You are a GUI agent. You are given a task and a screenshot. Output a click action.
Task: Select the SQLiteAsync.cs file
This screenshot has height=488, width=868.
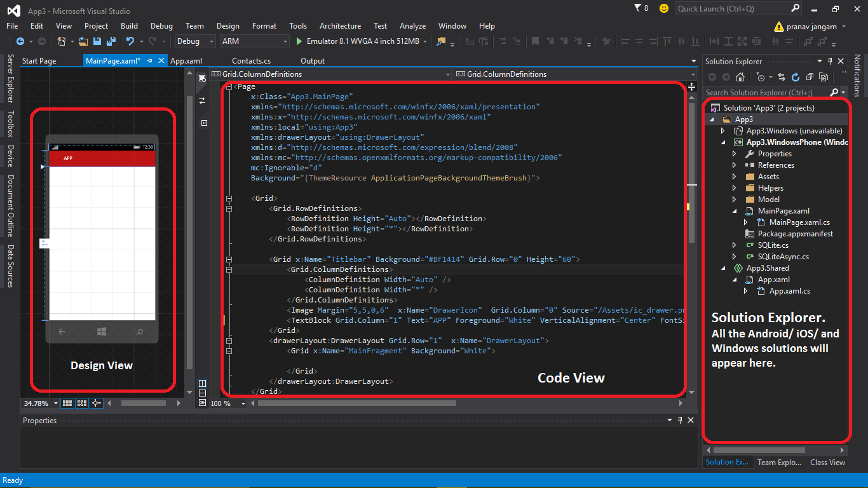pyautogui.click(x=783, y=257)
